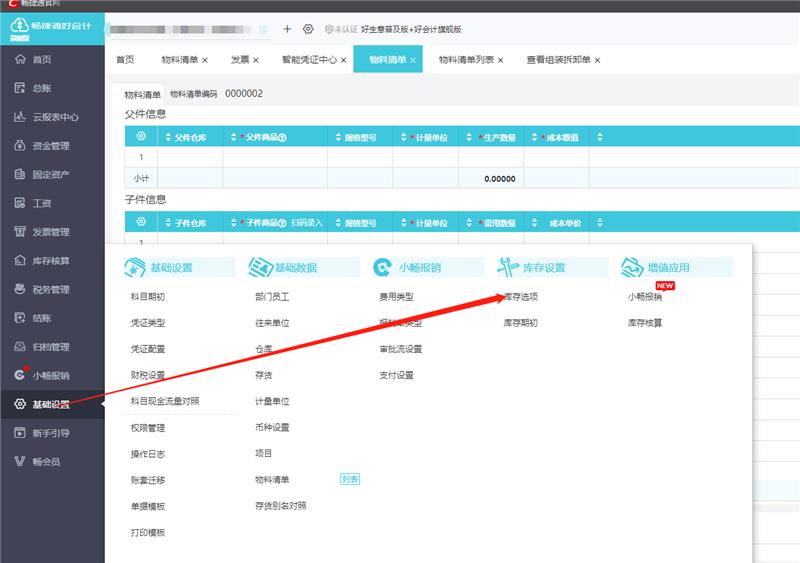The height and width of the screenshot is (563, 800).
Task: Sort by the 父件仓库 column arrows
Action: pyautogui.click(x=166, y=137)
